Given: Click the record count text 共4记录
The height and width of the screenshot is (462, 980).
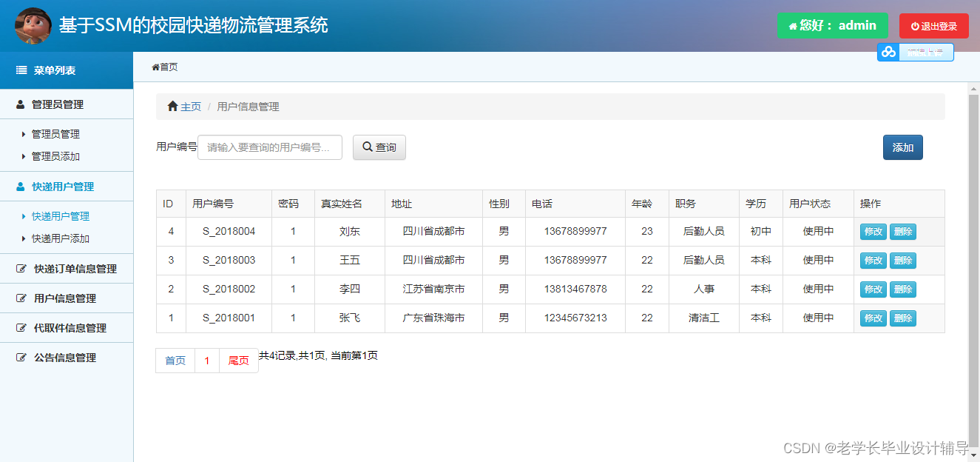Looking at the screenshot, I should click(276, 355).
